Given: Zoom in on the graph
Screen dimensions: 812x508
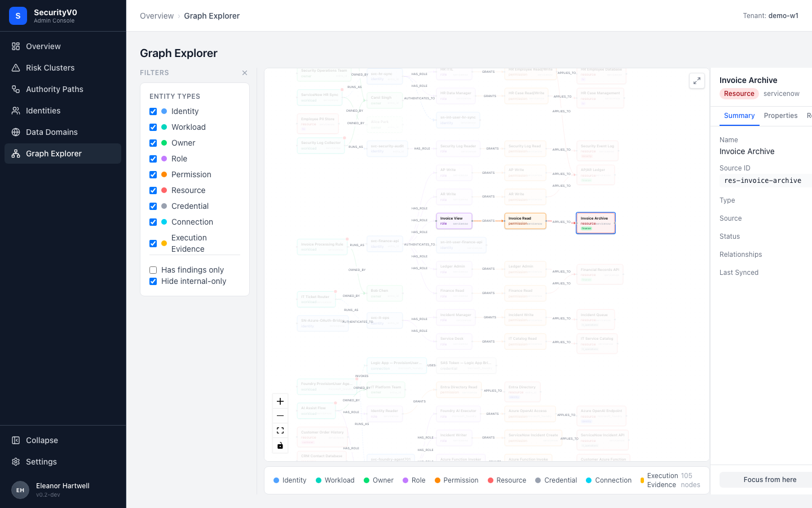Looking at the screenshot, I should click(x=280, y=401).
